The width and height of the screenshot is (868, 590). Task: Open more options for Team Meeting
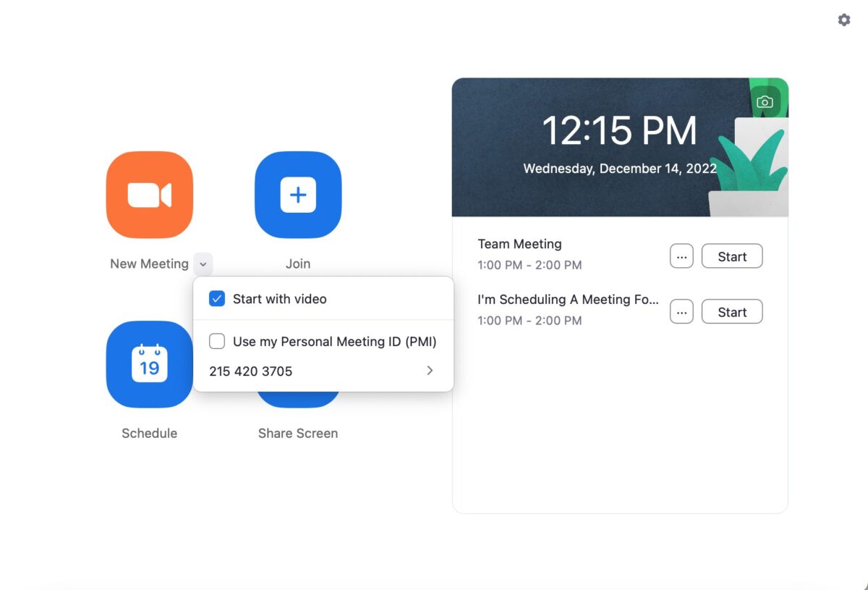pyautogui.click(x=681, y=256)
